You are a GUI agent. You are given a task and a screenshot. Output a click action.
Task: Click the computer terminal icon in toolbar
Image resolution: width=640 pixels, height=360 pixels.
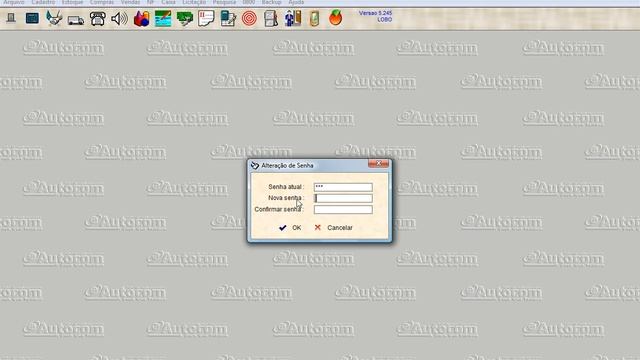pos(11,18)
